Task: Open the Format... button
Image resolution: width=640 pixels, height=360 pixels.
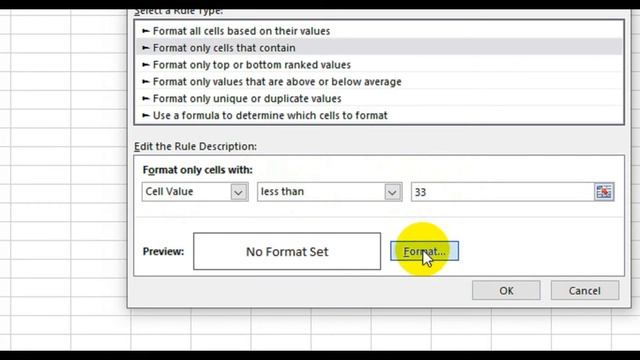Action: (x=424, y=251)
